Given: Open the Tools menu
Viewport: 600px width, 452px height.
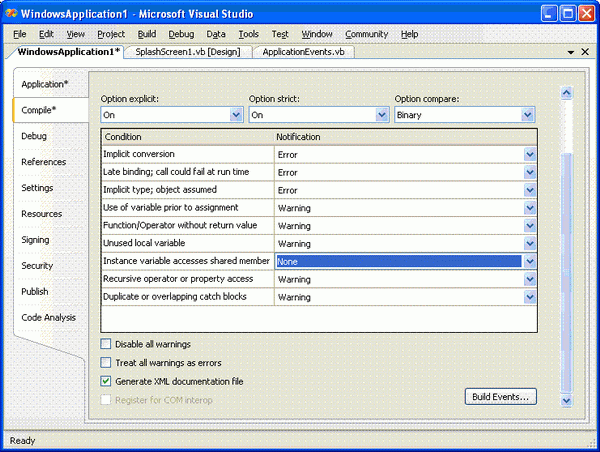Looking at the screenshot, I should tap(248, 34).
